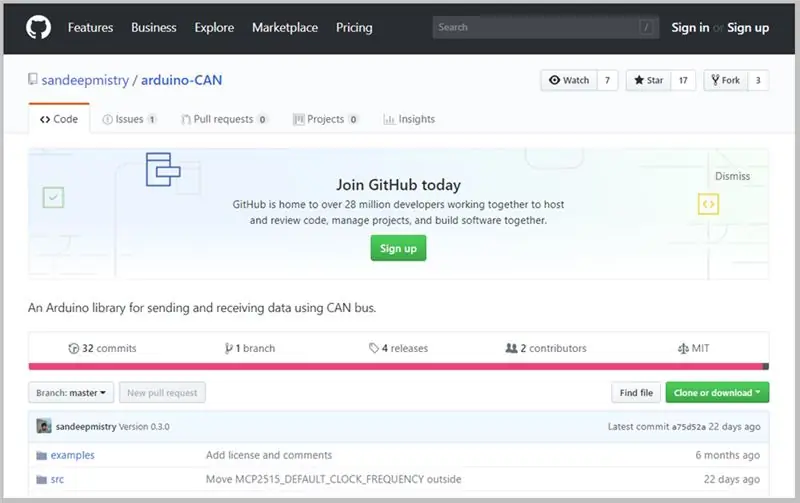Click the Find file button

point(636,393)
